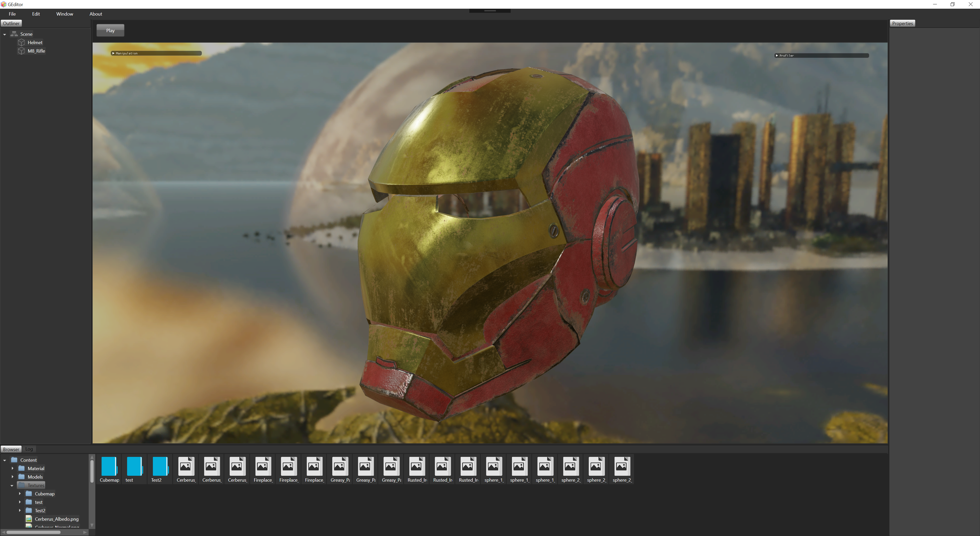
Task: Select the first Rusted_Ir texture file icon
Action: (416, 466)
